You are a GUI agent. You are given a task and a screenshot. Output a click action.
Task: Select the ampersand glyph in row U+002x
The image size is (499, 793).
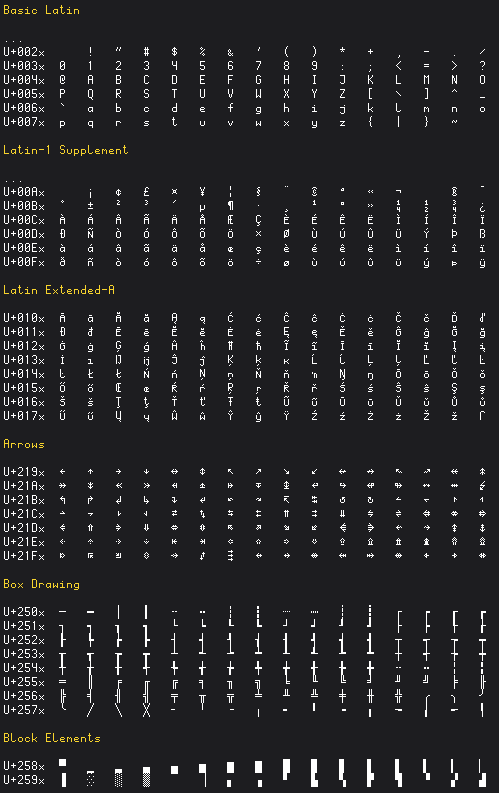[x=231, y=52]
